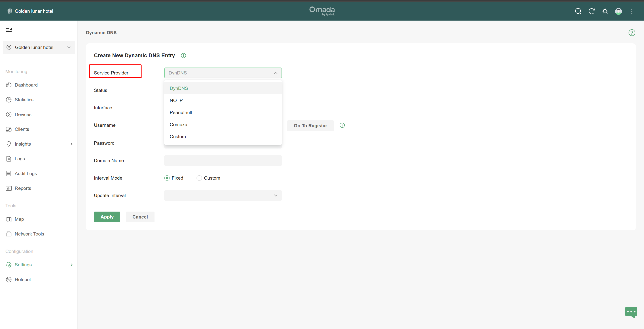This screenshot has width=644, height=329.
Task: Click the Omada logo
Action: pyautogui.click(x=322, y=11)
